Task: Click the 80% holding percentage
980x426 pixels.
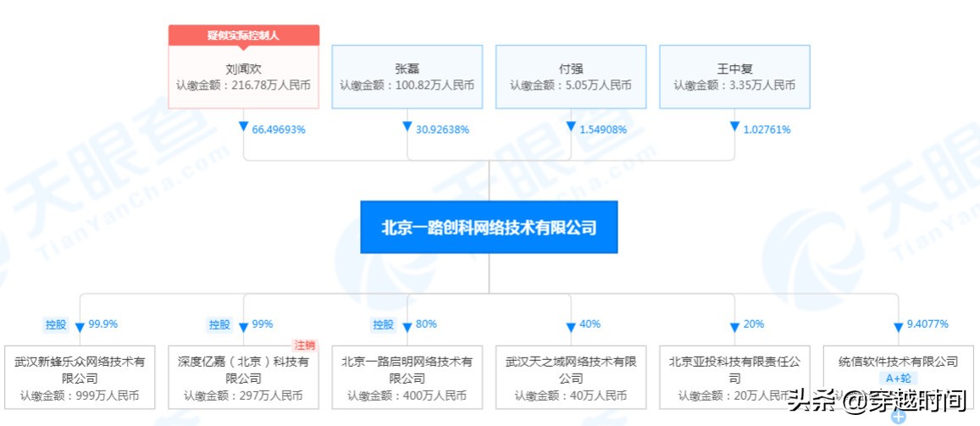Action: click(426, 324)
